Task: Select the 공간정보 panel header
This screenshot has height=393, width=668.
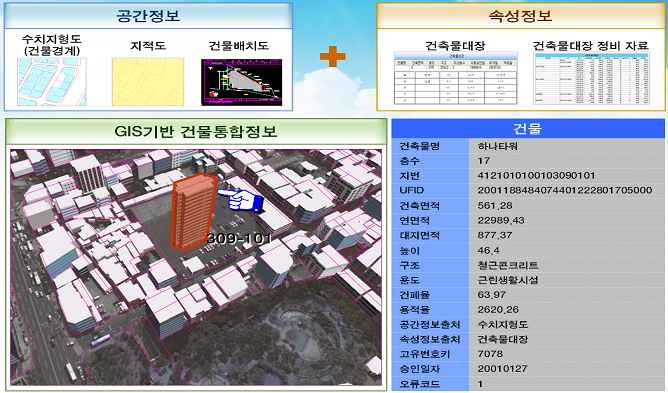Action: (148, 16)
